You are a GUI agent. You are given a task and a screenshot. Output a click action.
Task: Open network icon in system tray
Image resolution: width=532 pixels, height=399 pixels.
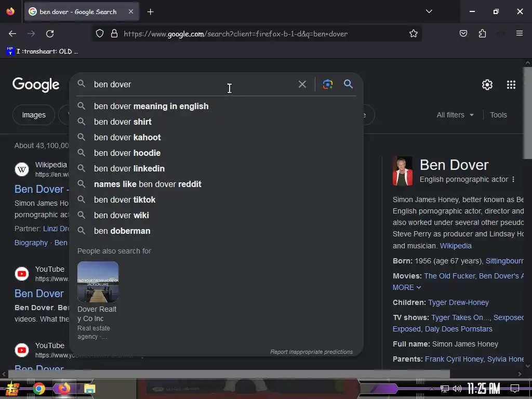(445, 389)
